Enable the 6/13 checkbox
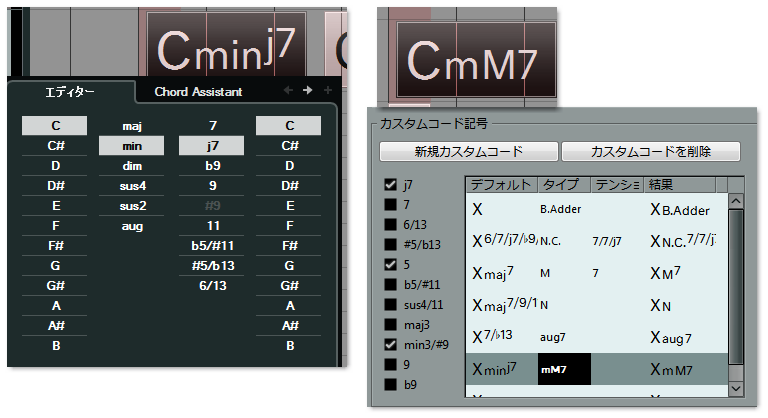The image size is (768, 418). pos(390,224)
